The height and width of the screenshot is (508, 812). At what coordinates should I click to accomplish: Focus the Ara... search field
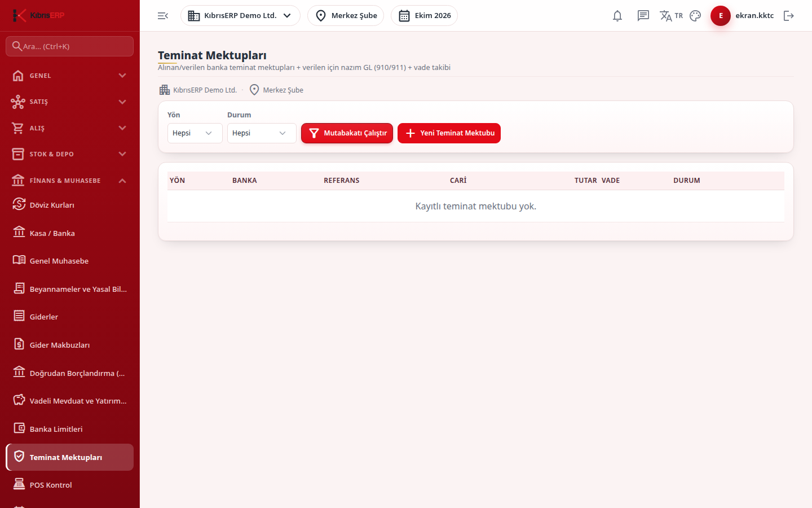[69, 46]
